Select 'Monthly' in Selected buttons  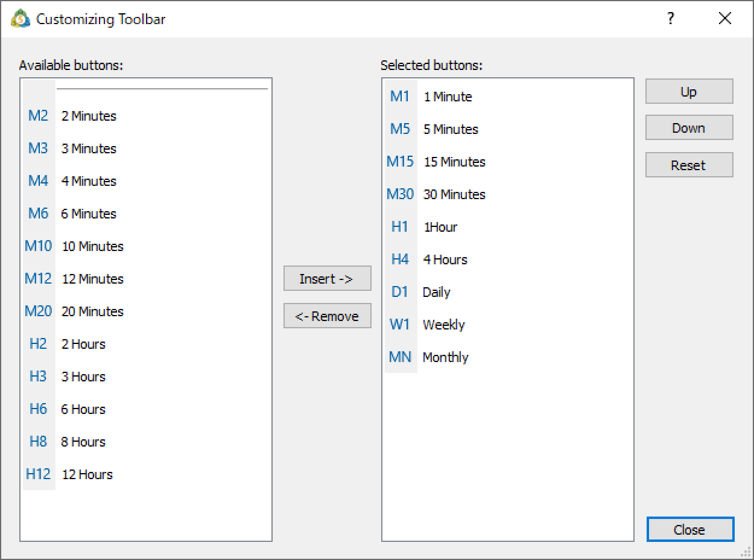[x=446, y=357]
